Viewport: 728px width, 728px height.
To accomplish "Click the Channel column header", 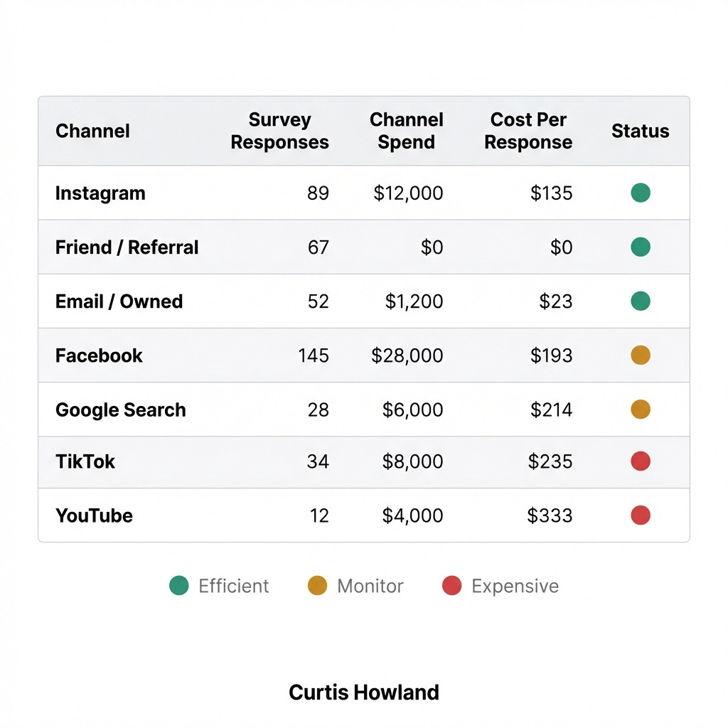I will (92, 131).
